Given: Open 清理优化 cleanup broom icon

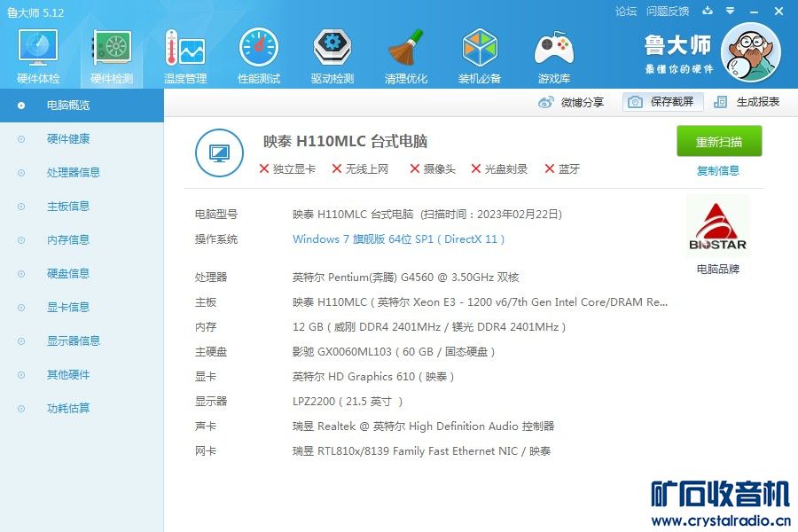Looking at the screenshot, I should click(x=406, y=56).
